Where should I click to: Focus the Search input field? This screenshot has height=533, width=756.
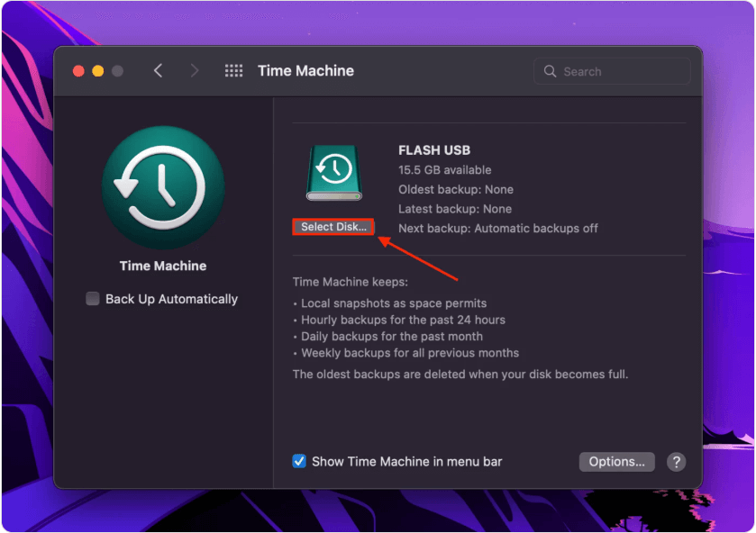pos(622,72)
